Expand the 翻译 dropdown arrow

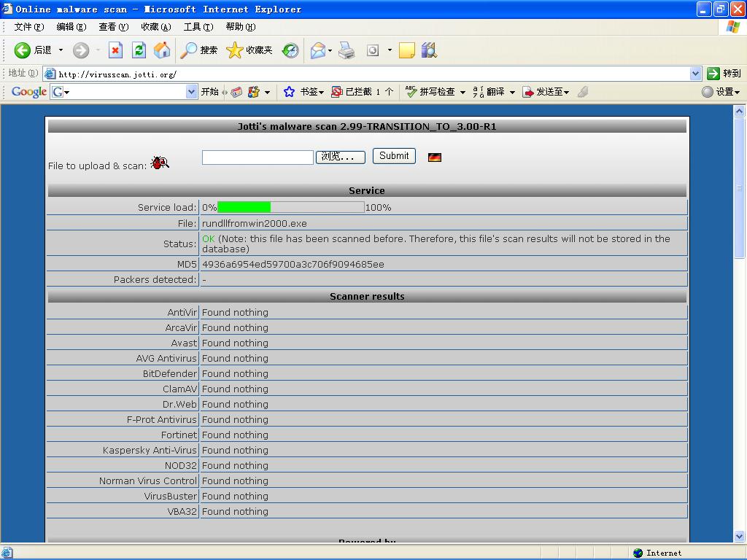click(x=512, y=92)
